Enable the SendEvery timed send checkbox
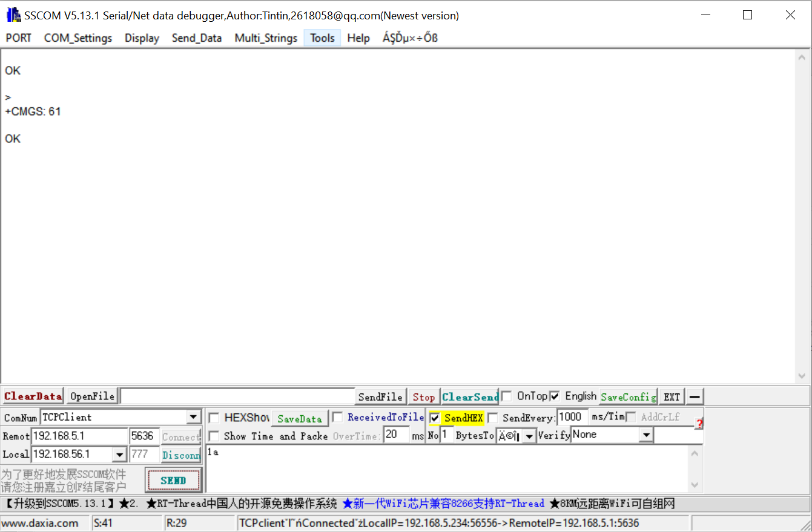This screenshot has width=812, height=532. pyautogui.click(x=493, y=418)
